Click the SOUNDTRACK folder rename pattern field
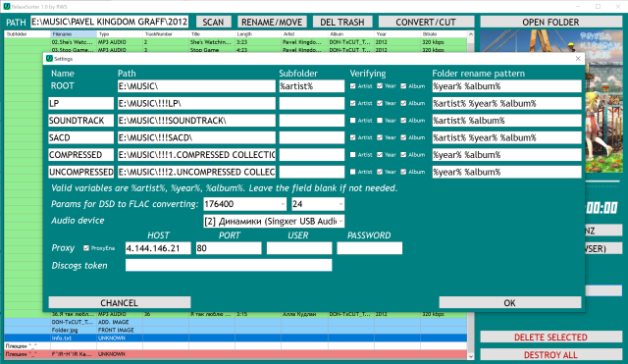Image resolution: width=628 pixels, height=364 pixels. (506, 121)
